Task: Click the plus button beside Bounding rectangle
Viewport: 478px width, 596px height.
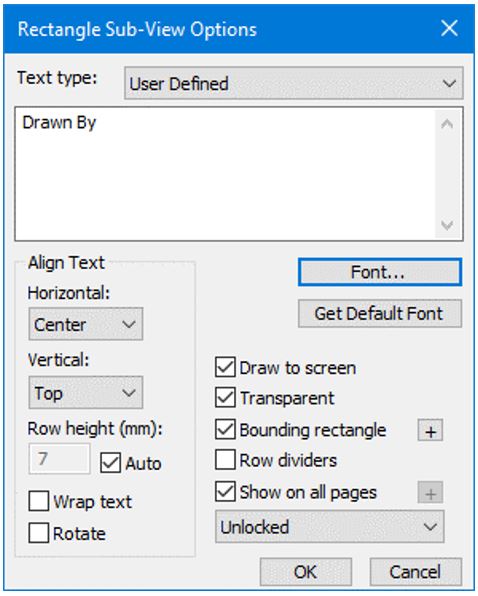Action: click(430, 430)
